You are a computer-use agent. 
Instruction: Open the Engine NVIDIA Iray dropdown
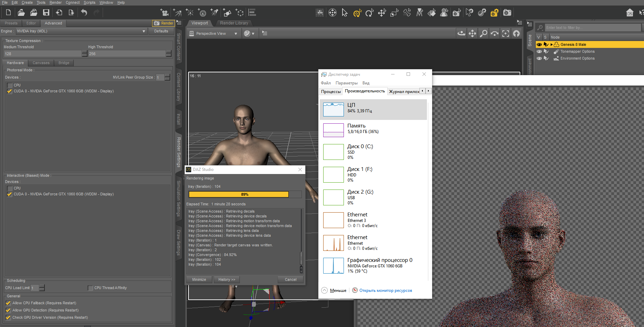click(x=82, y=31)
